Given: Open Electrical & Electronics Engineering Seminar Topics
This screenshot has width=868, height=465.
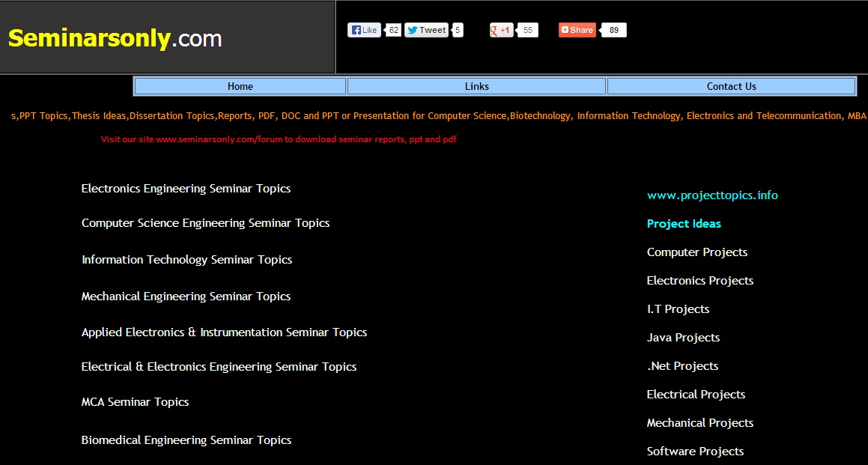Looking at the screenshot, I should (x=219, y=366).
